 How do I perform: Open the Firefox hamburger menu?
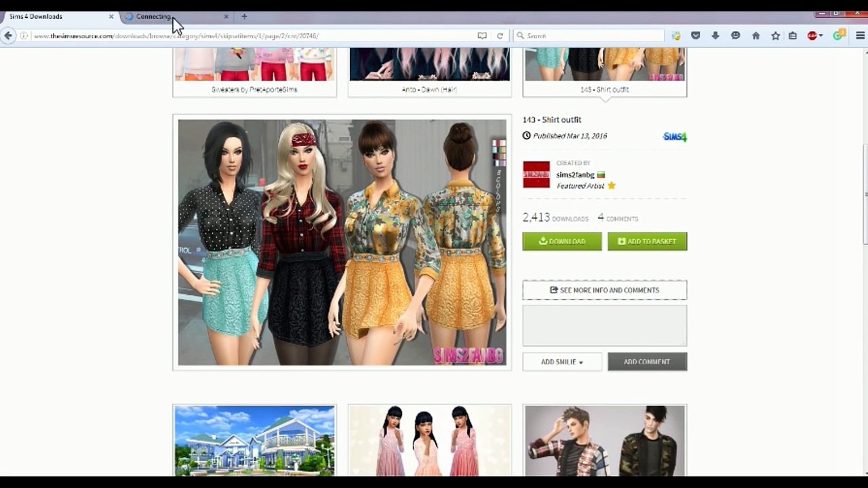861,36
